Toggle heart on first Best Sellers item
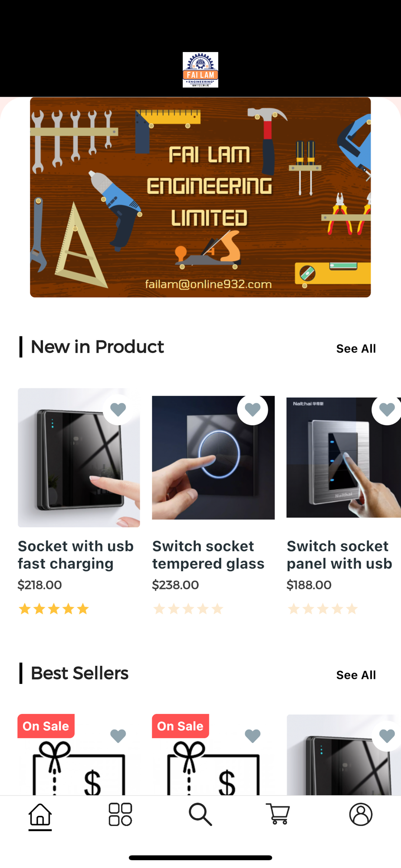401x868 pixels. click(x=118, y=736)
